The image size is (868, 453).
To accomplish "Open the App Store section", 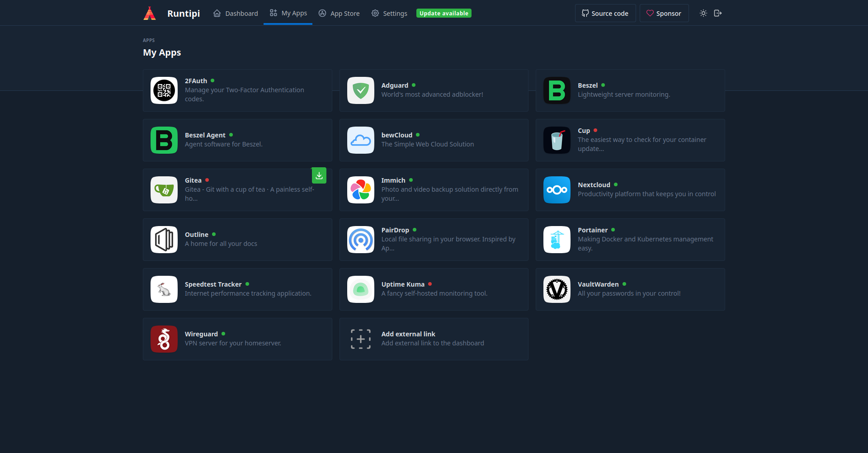I will point(339,13).
